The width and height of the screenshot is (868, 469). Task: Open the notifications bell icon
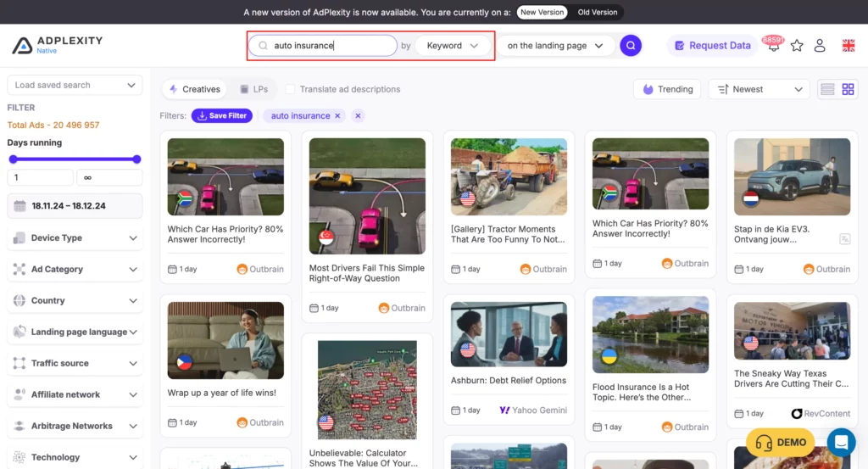pyautogui.click(x=773, y=46)
